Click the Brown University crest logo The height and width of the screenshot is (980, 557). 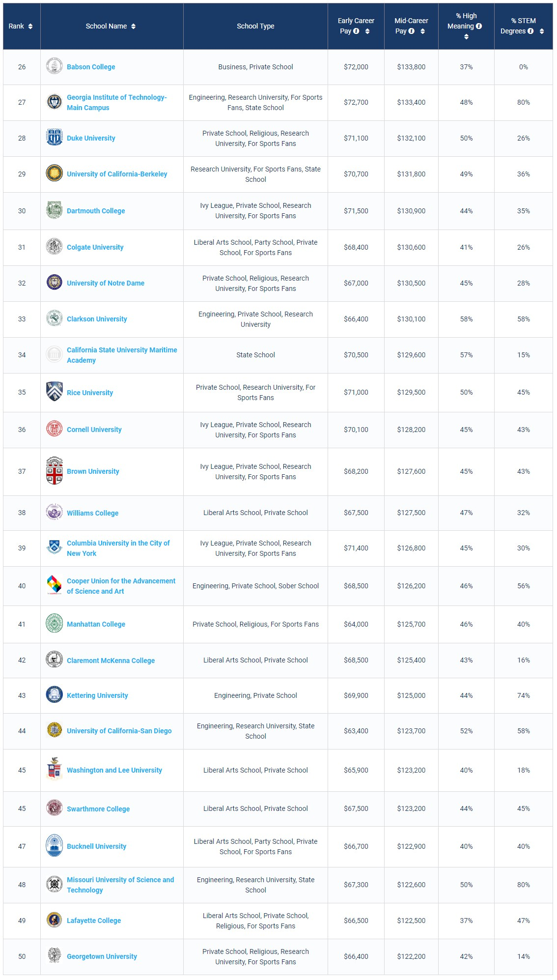coord(55,471)
